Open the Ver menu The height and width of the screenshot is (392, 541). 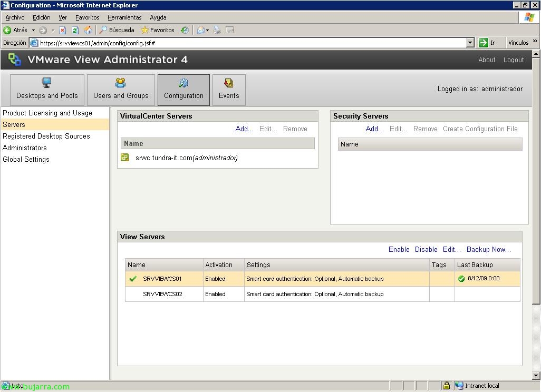(x=63, y=17)
